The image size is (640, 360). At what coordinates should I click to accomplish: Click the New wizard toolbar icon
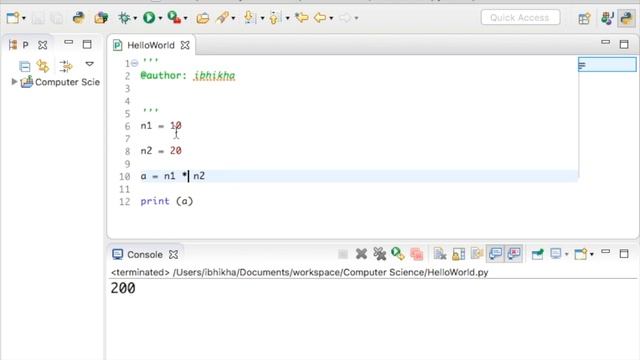13,18
